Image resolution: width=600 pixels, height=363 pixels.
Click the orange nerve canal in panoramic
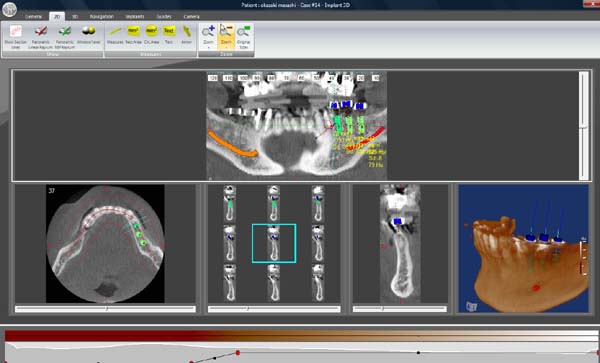(231, 146)
